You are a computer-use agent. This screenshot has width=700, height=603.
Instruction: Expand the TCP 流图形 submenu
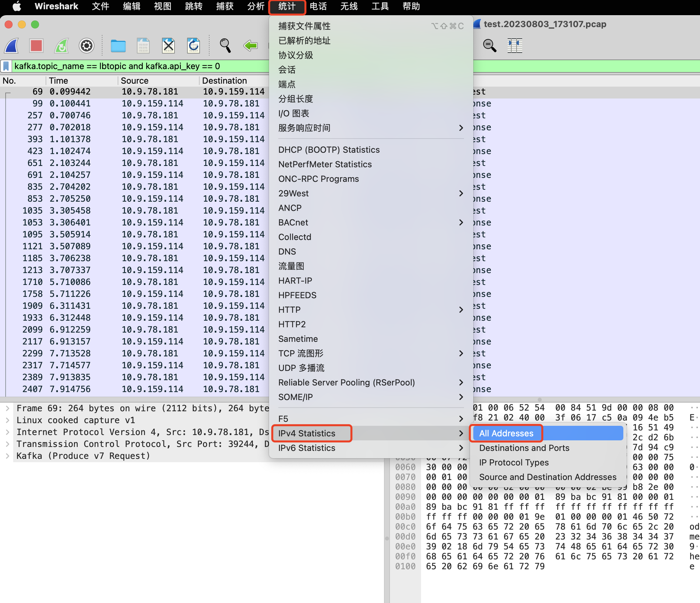[370, 353]
